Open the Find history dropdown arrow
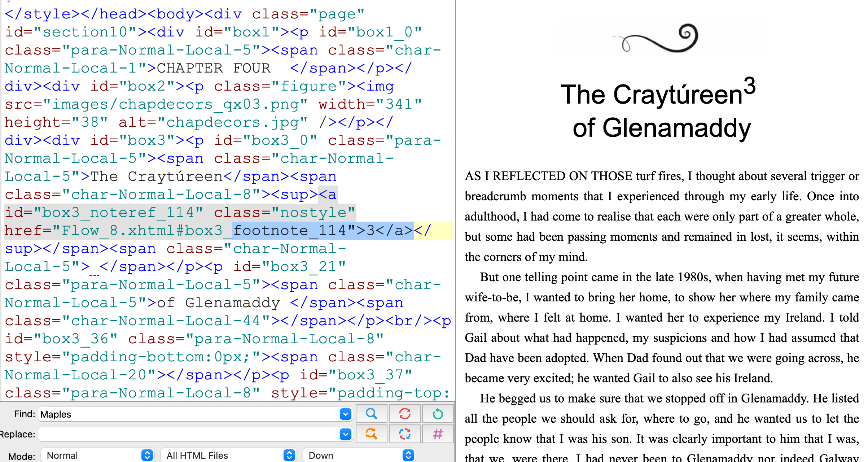The width and height of the screenshot is (868, 462). 345,414
